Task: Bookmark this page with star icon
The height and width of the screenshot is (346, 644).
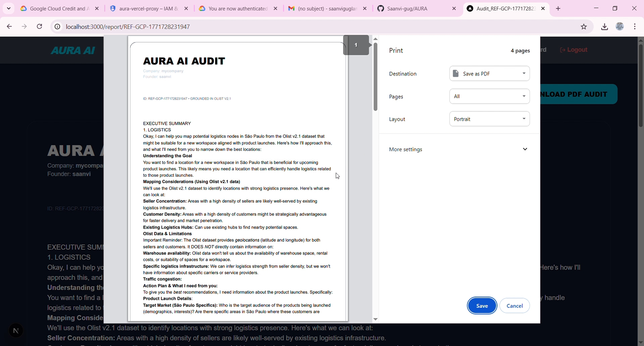Action: 584,26
